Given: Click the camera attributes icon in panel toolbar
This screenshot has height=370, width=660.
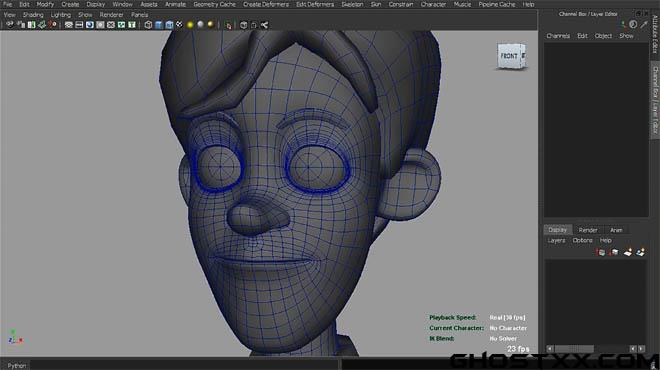Looking at the screenshot, I should coord(21,25).
